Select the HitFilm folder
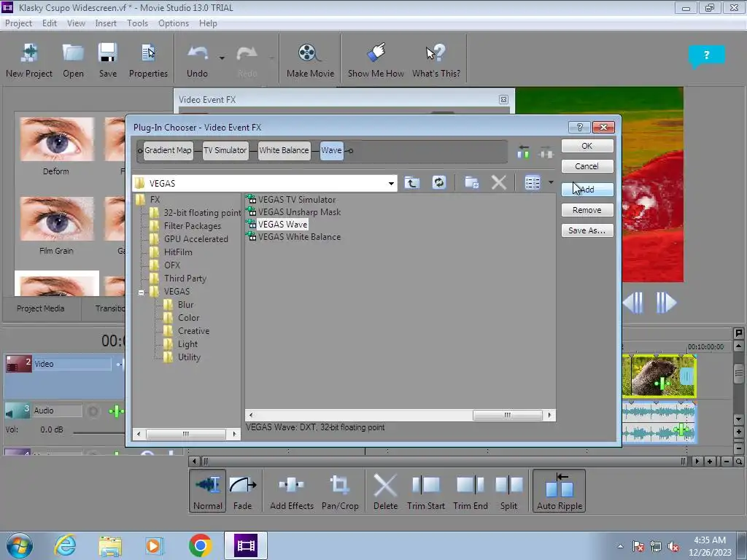This screenshot has width=747, height=560. tap(178, 252)
